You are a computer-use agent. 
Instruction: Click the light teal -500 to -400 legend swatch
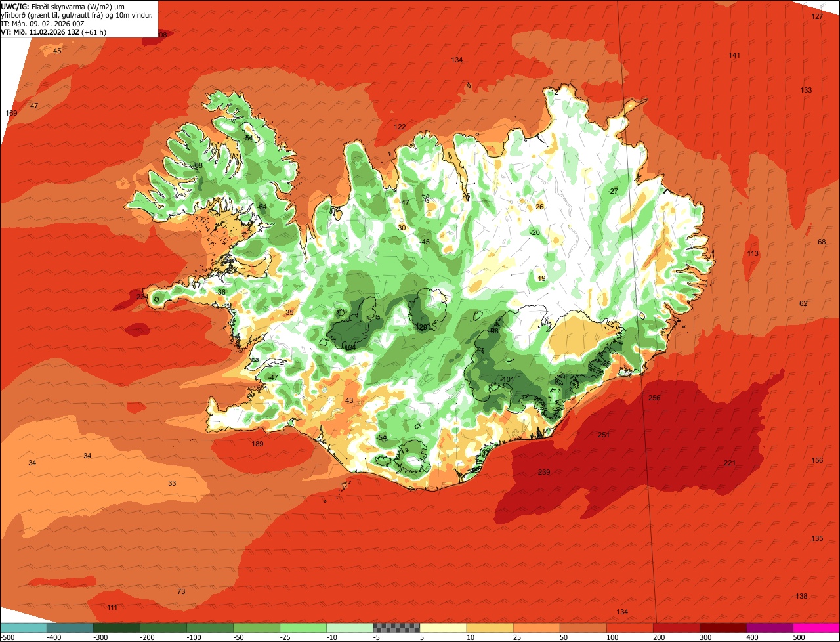23,628
